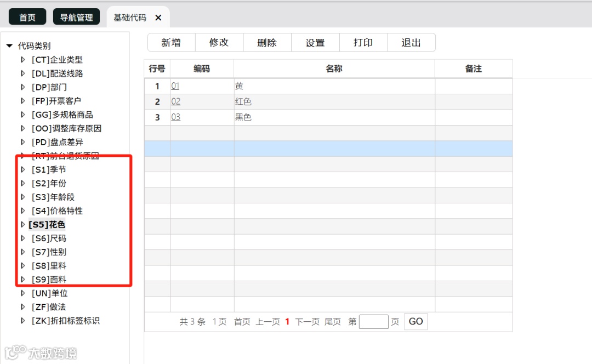This screenshot has width=592, height=364.
Task: Go to 首页 in the pager
Action: click(x=242, y=322)
